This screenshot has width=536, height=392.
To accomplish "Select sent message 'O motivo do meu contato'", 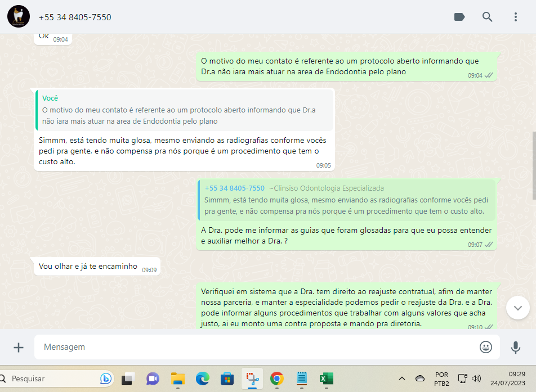I will tap(346, 66).
